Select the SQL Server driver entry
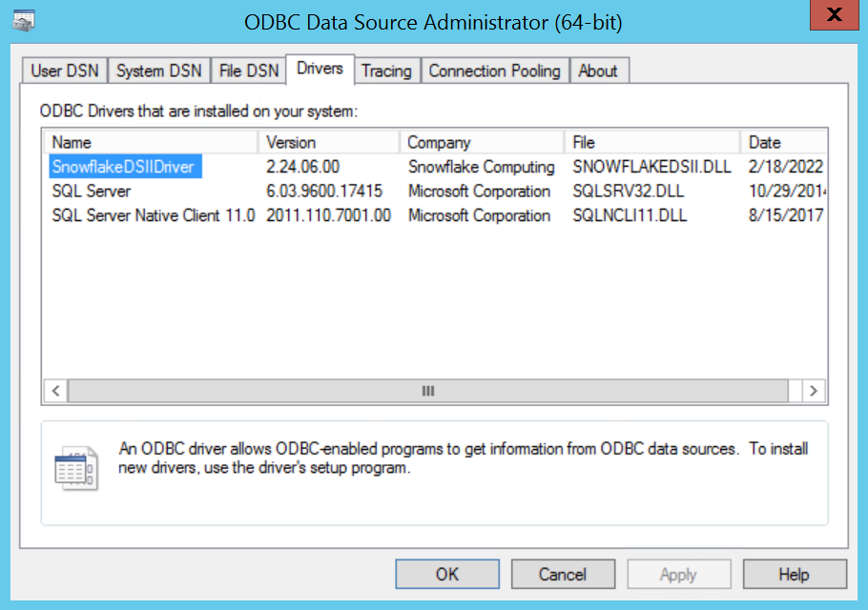The width and height of the screenshot is (868, 610). 92,191
